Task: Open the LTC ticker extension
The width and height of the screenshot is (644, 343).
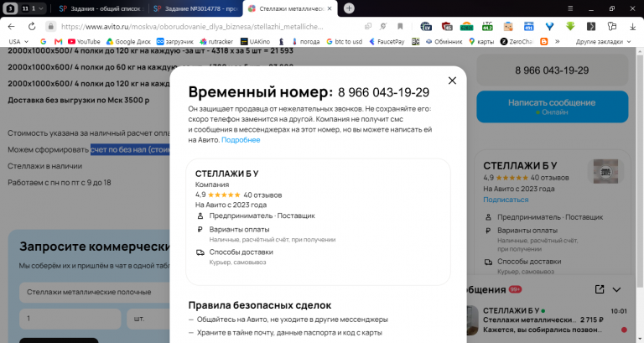Action: 487,26
